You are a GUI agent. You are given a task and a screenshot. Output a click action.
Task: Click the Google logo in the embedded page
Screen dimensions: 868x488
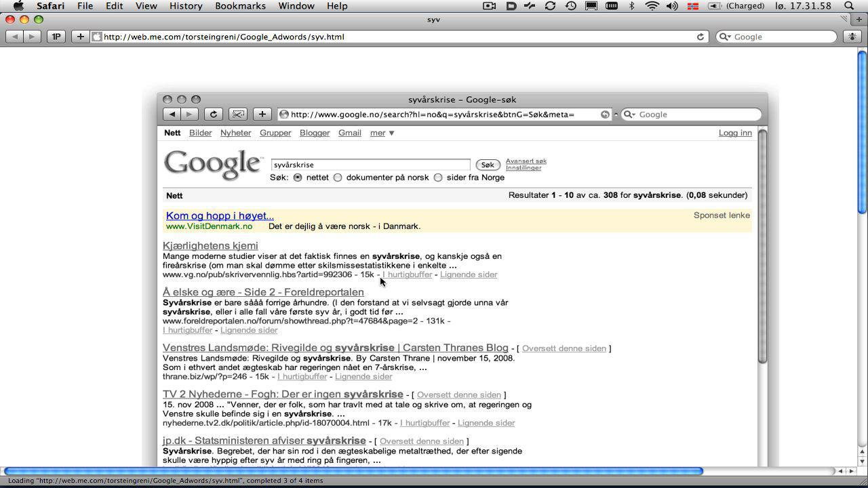point(213,165)
